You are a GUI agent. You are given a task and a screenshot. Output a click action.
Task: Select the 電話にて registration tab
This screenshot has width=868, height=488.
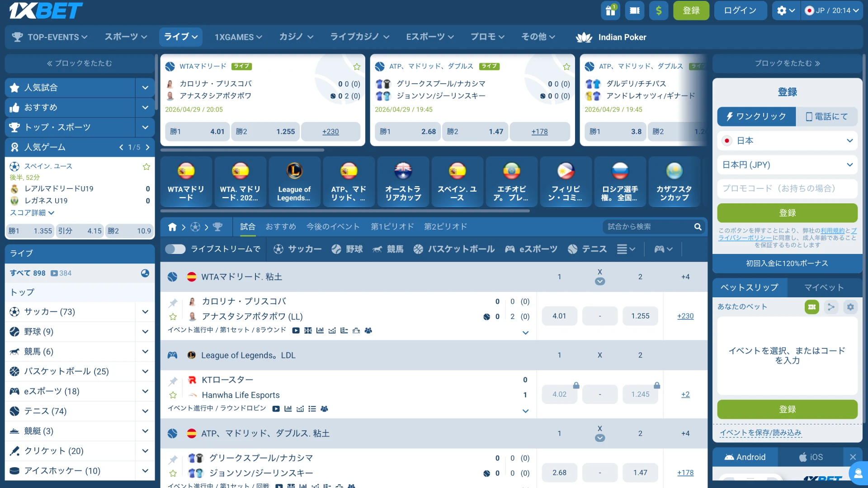(x=827, y=117)
